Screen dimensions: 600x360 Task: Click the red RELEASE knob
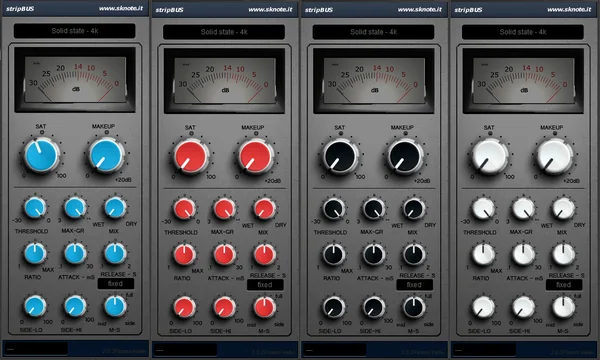[264, 254]
